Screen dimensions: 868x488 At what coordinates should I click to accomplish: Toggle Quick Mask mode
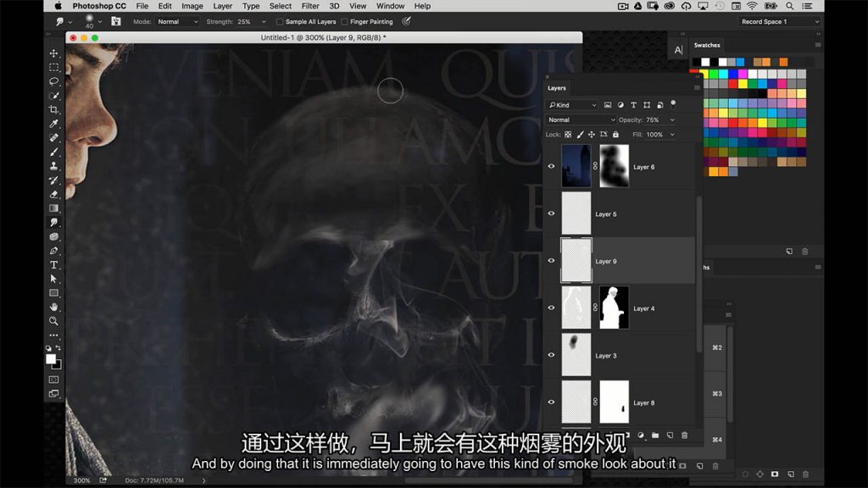point(53,380)
